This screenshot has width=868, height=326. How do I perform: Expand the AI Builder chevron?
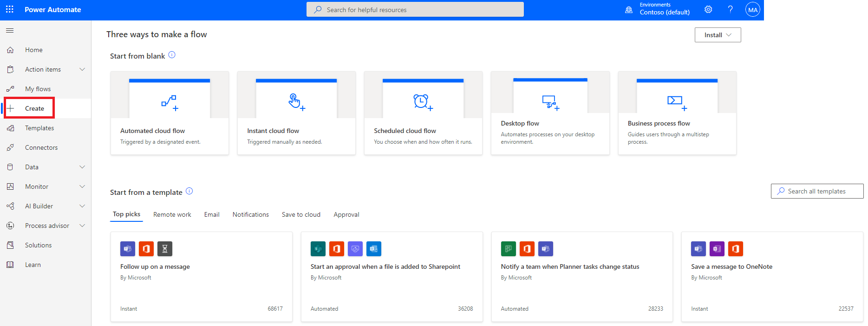(x=82, y=206)
